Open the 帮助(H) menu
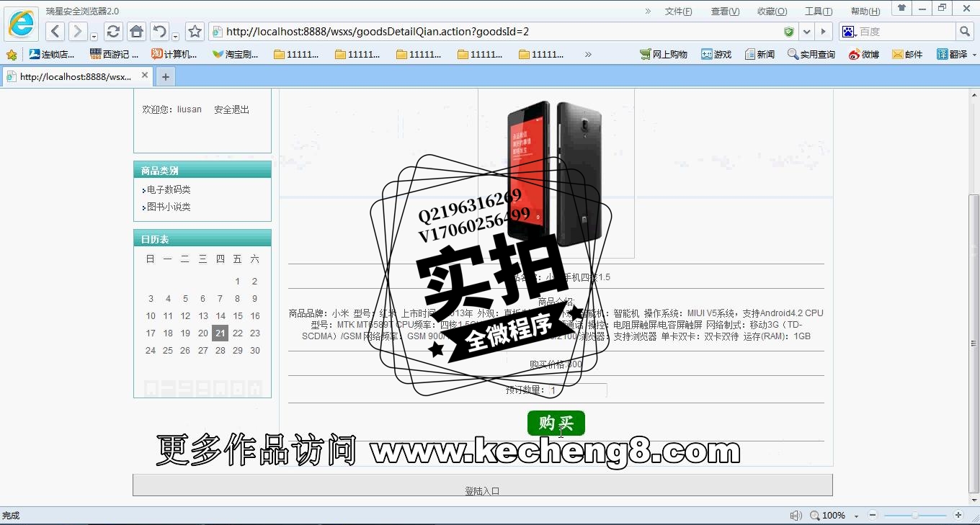The image size is (980, 525). point(865,11)
